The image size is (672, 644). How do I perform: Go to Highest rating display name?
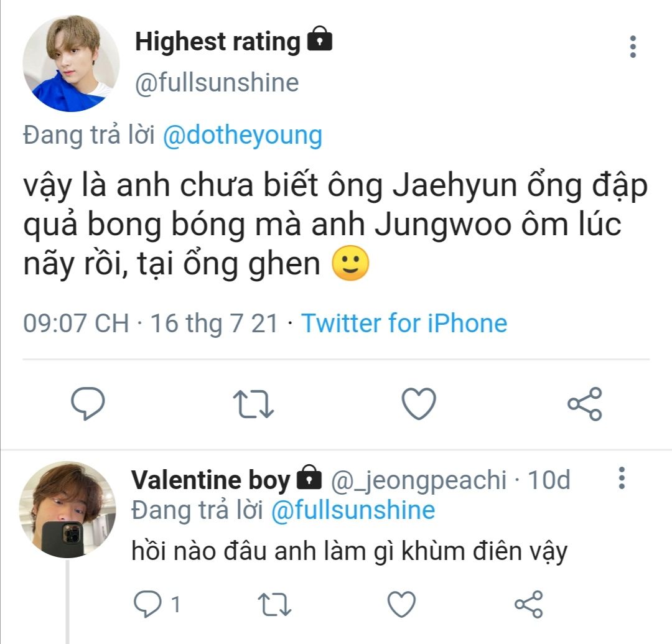[x=218, y=42]
